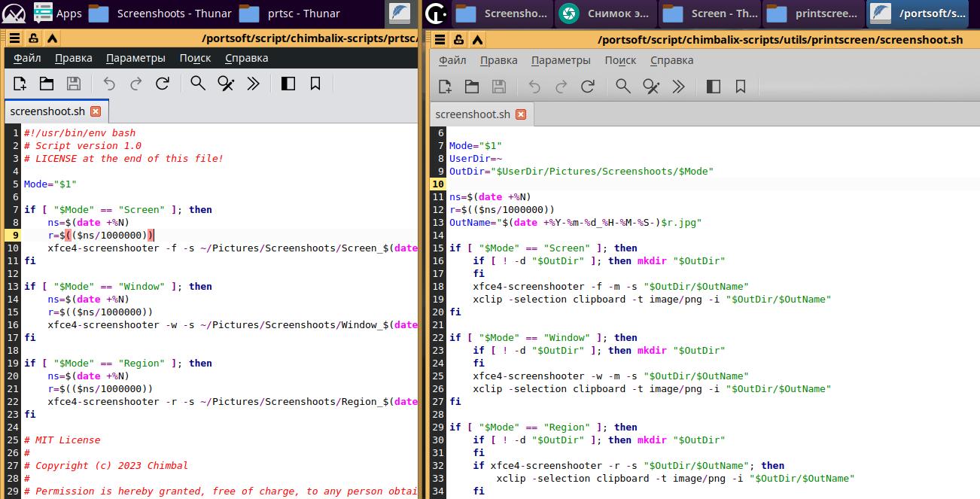This screenshot has height=499, width=980.
Task: Click Bookmark icon in left editor toolbar
Action: tap(315, 84)
